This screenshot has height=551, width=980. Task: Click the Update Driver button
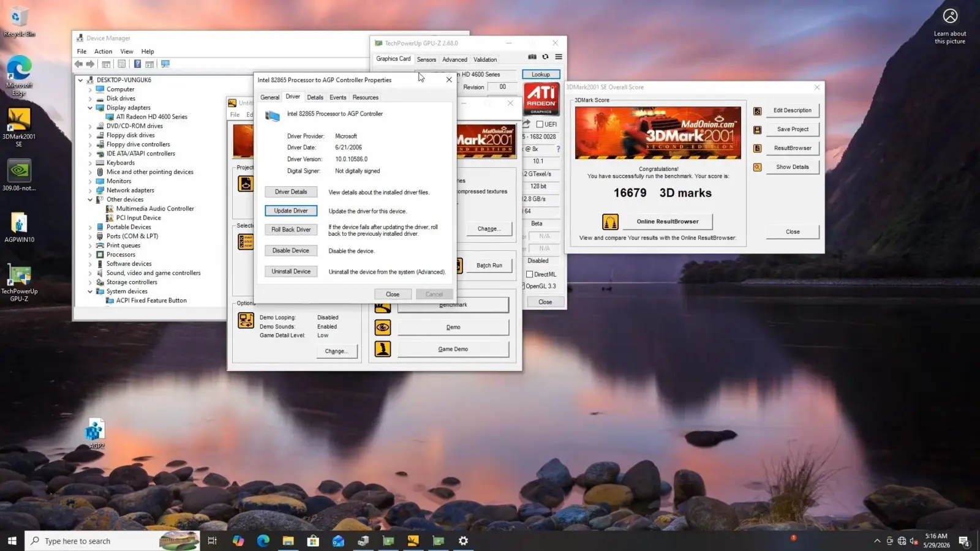(291, 211)
